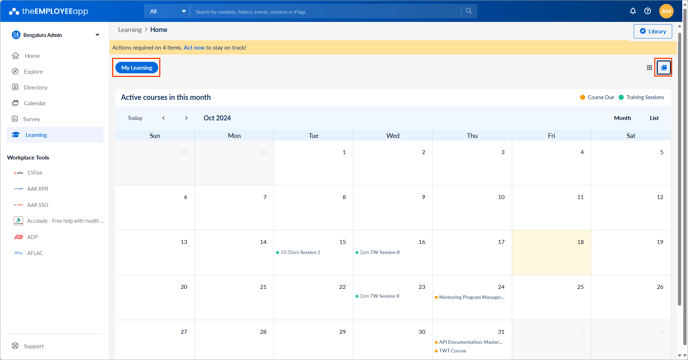
Task: Click the theEMPLOYEEapp logo
Action: (48, 11)
